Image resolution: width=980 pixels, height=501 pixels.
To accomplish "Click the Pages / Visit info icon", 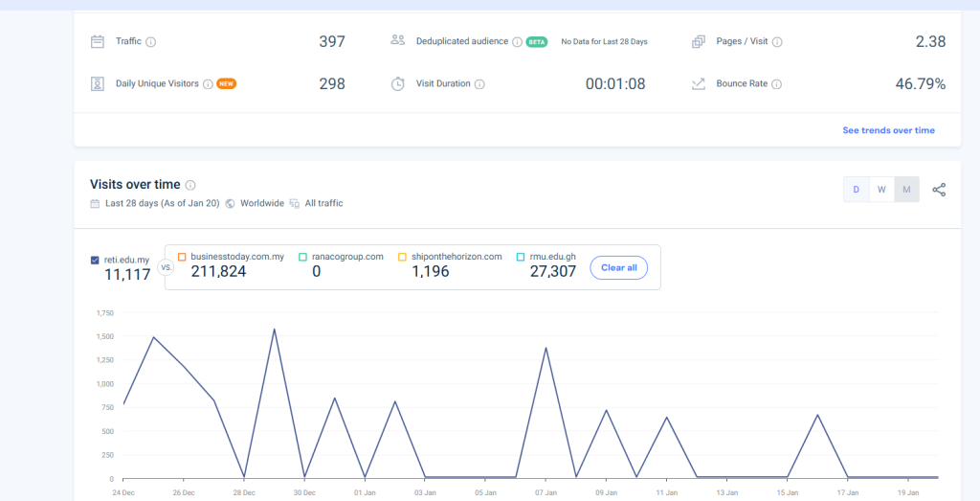I will (x=777, y=42).
